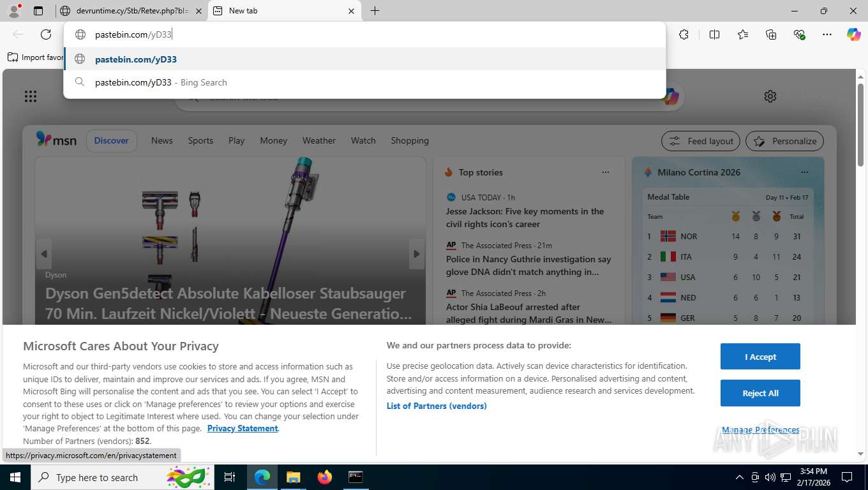Image resolution: width=868 pixels, height=490 pixels.
Task: Select the pastebin.com/yD33 Bing Search suggestion
Action: (x=364, y=82)
